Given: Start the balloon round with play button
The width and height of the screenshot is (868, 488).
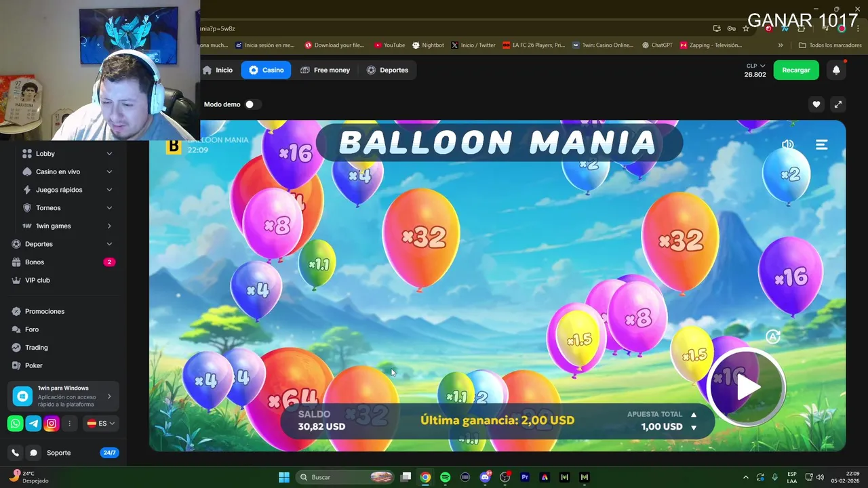Looking at the screenshot, I should point(746,387).
